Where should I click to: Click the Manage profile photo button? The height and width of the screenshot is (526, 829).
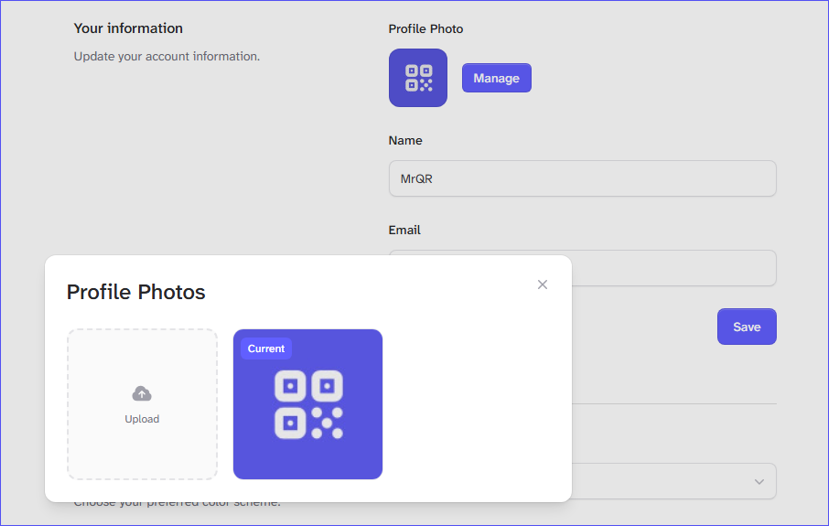point(496,78)
